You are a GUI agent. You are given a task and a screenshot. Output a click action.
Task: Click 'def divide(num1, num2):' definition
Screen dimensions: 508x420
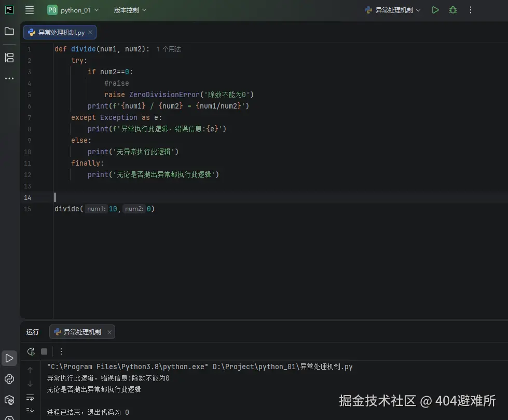coord(102,49)
